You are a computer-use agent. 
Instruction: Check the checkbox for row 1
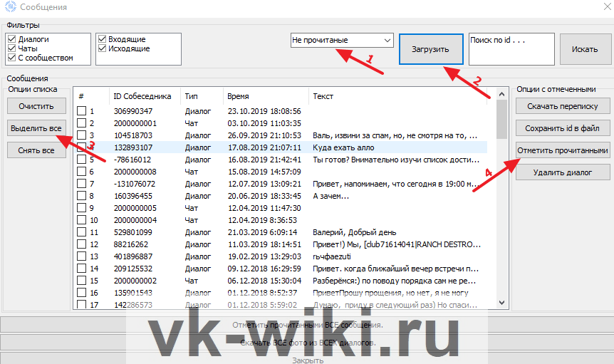pos(82,111)
